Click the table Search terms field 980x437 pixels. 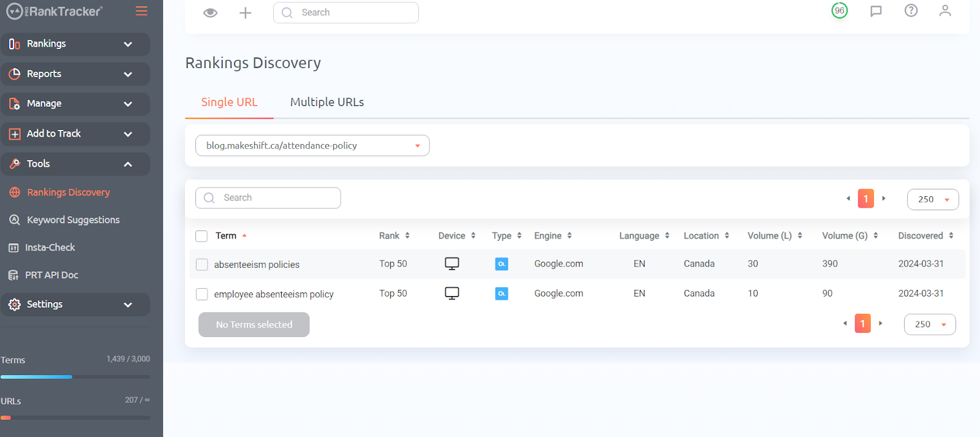click(x=268, y=198)
